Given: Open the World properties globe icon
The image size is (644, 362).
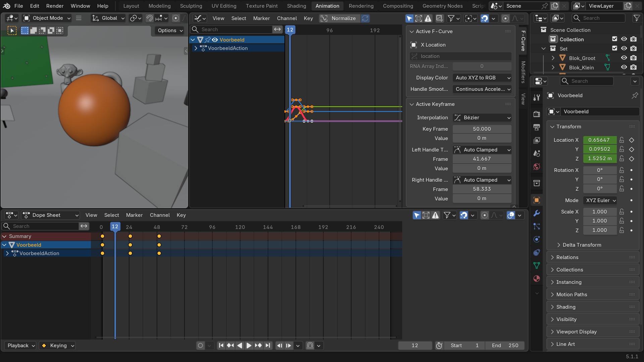Looking at the screenshot, I should (x=537, y=167).
